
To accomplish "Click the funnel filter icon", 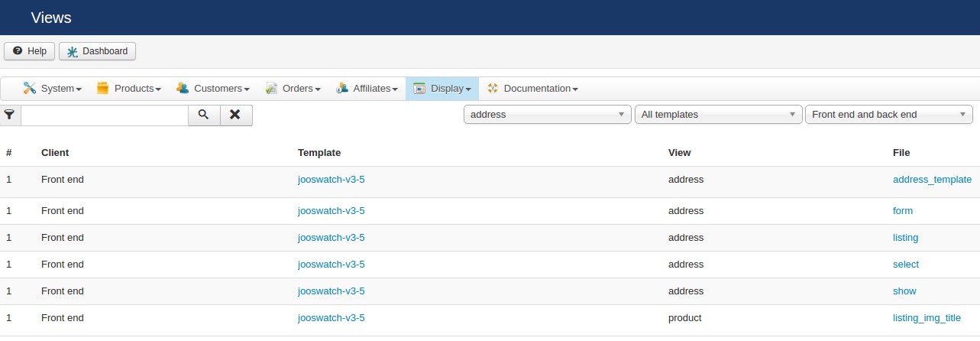I will pos(10,115).
